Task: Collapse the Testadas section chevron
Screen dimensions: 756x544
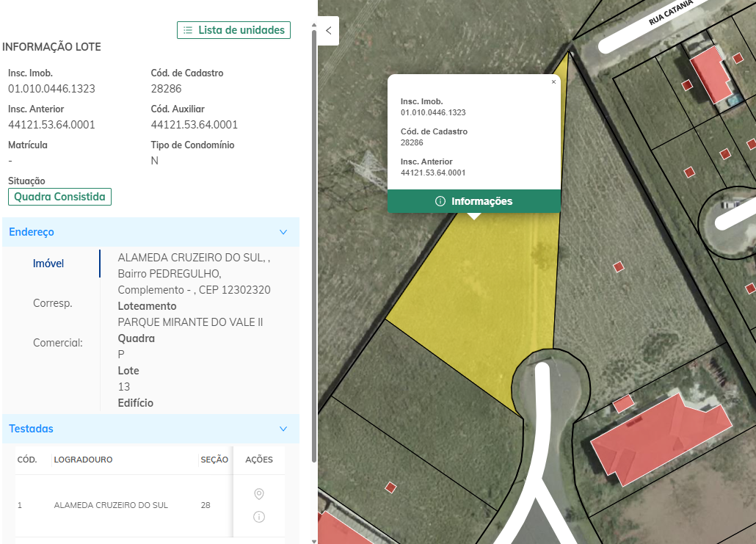Action: tap(283, 429)
